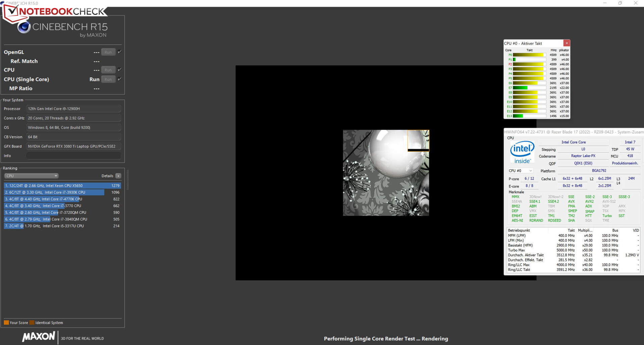Viewport: 644px width, 345px height.
Task: Toggle the CPU test checkmark
Action: pos(119,69)
